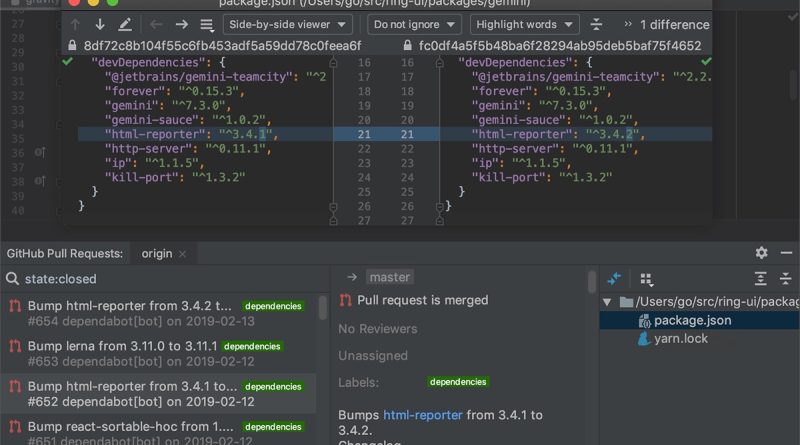Collapse devDependencies fold marker in right pane
This screenshot has width=800, height=445.
tap(440, 63)
